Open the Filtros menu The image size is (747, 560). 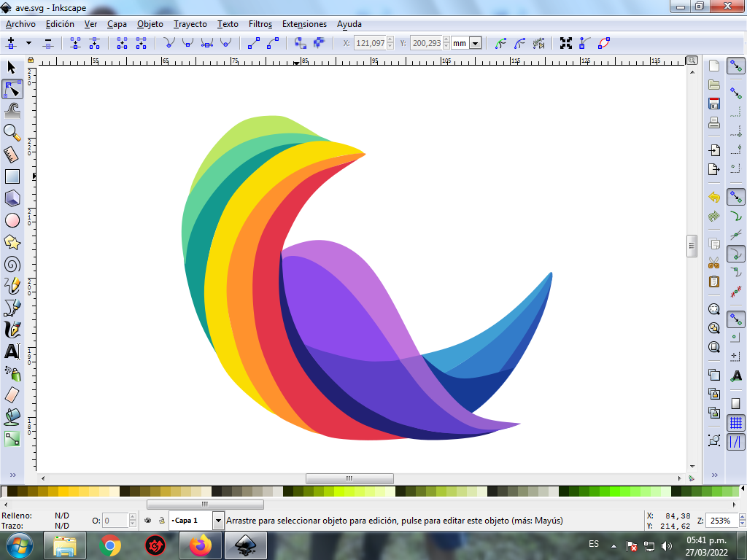tap(260, 24)
